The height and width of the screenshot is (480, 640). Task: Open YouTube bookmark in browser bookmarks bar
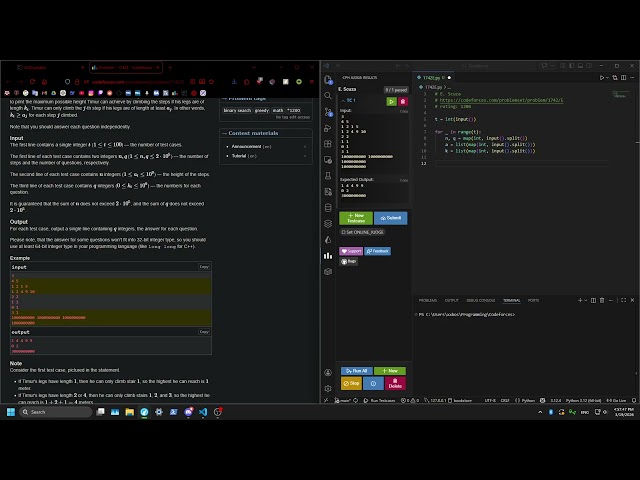tap(81, 93)
